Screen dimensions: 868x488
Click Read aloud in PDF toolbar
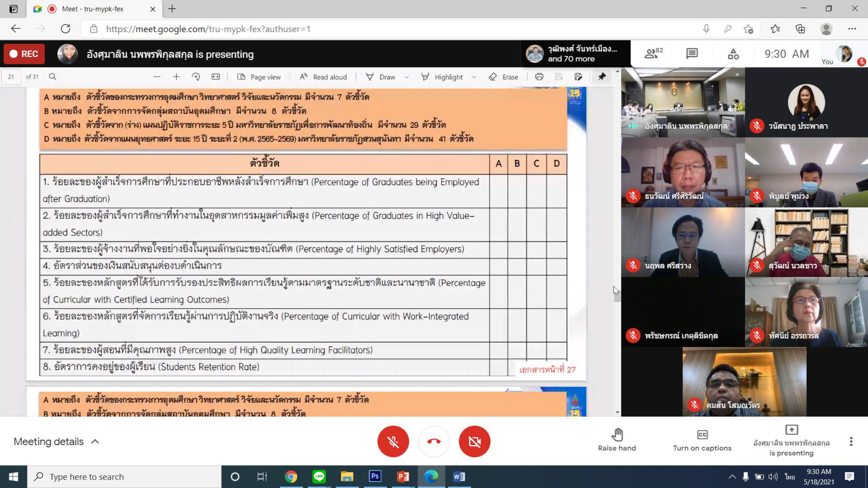coord(323,77)
